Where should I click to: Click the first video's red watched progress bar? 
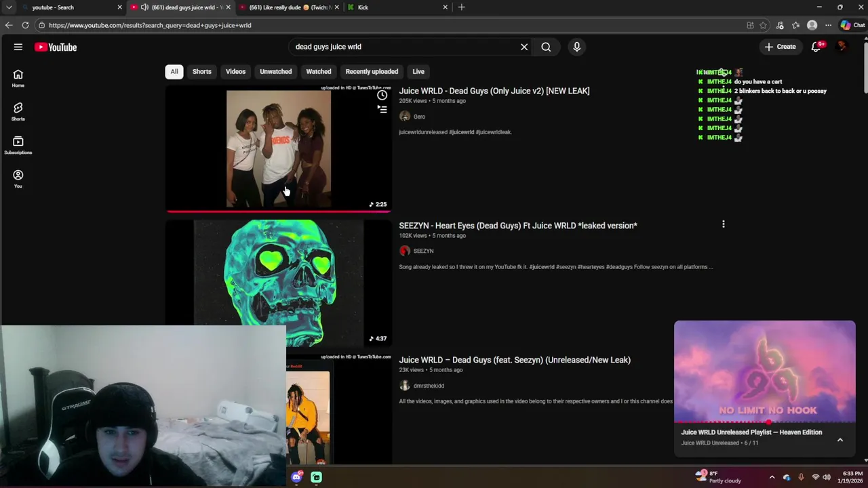(x=279, y=211)
